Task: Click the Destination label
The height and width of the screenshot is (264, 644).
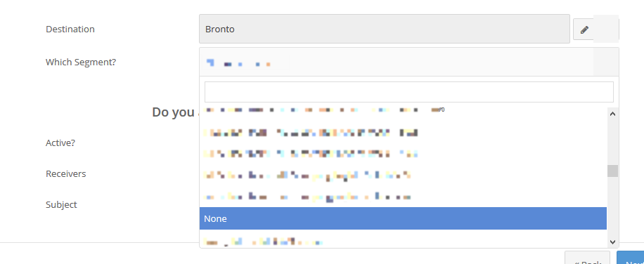Action: point(70,29)
